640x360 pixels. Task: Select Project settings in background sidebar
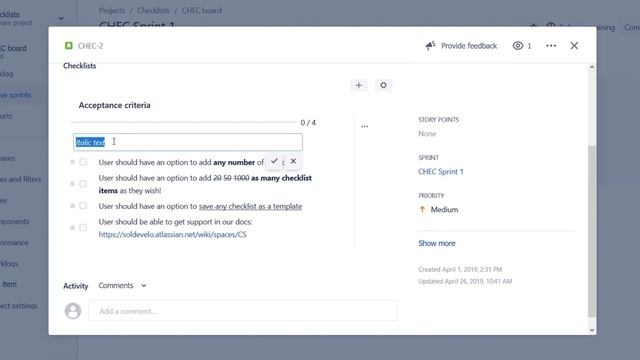[19, 306]
